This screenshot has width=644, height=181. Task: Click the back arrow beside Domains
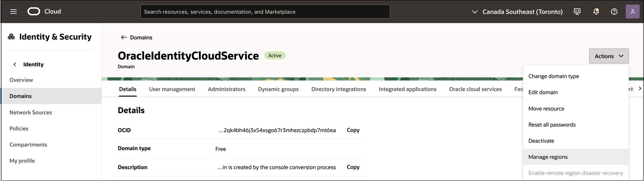tap(124, 37)
